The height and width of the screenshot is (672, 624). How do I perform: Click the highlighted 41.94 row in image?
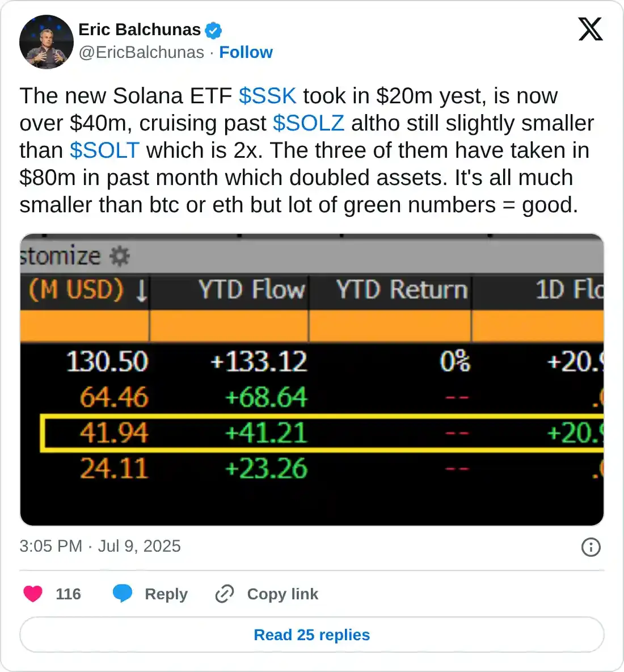pyautogui.click(x=322, y=433)
